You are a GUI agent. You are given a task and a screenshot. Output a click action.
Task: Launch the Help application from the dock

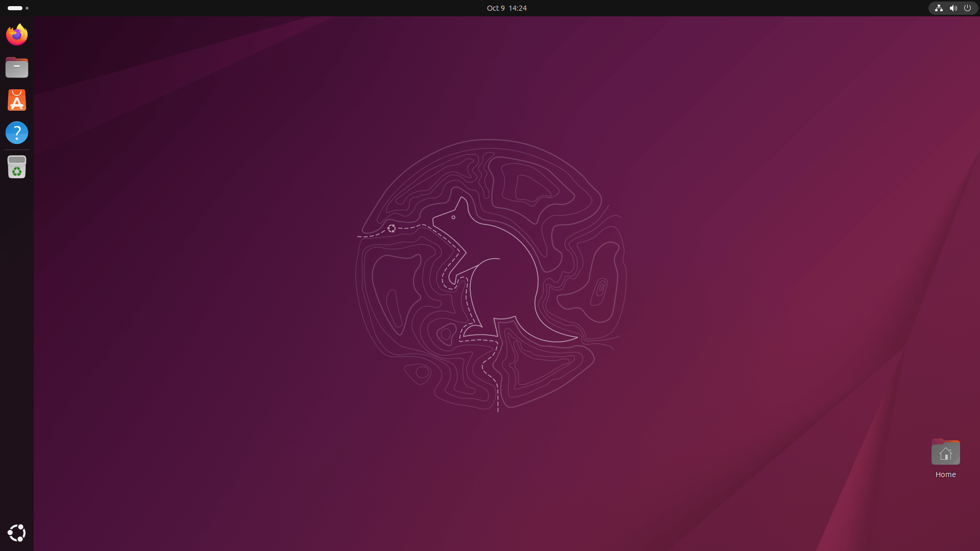17,132
